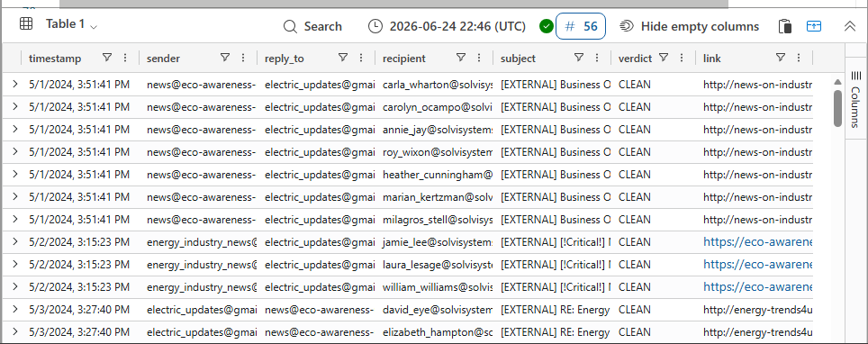Viewport: 868px width, 344px height.
Task: Click the green success check status icon
Action: click(x=547, y=26)
